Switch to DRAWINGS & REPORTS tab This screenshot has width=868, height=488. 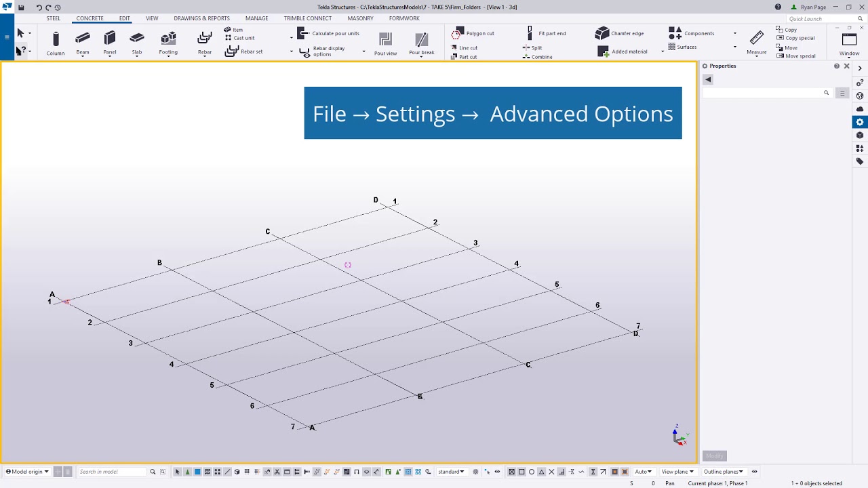point(201,18)
